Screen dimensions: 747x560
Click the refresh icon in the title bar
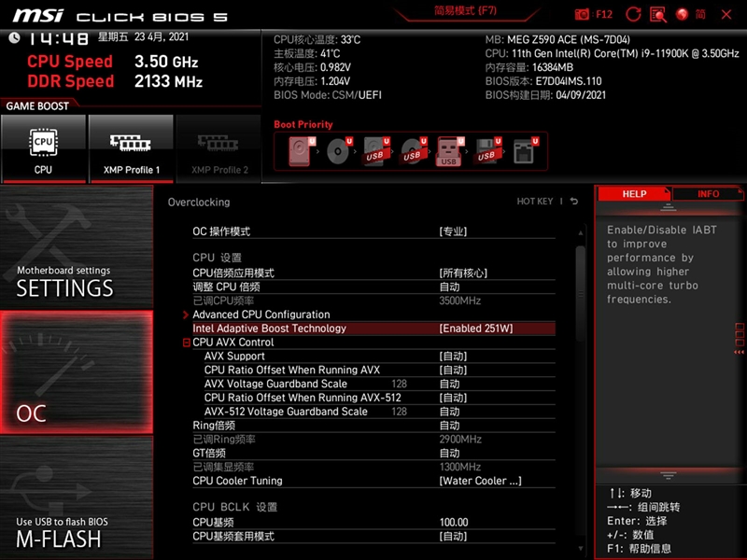[x=633, y=13]
